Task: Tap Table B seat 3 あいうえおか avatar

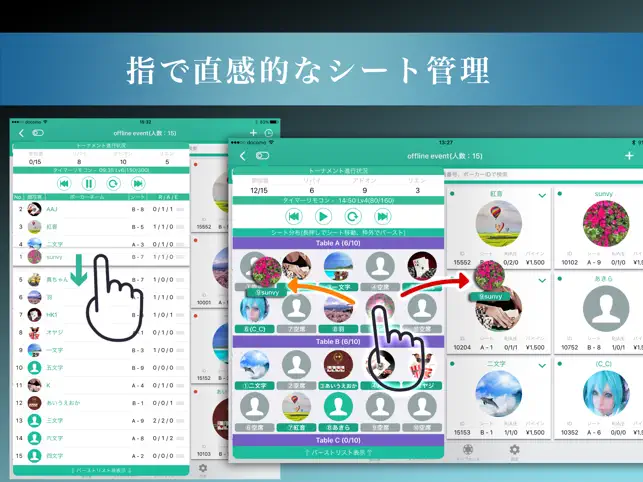Action: [x=338, y=365]
